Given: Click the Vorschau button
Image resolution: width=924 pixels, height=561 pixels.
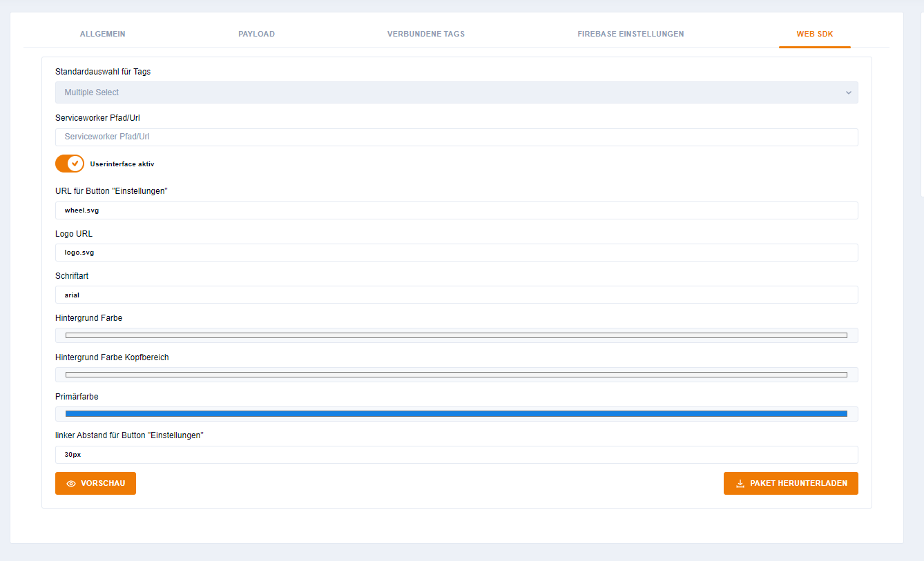Looking at the screenshot, I should click(x=95, y=483).
